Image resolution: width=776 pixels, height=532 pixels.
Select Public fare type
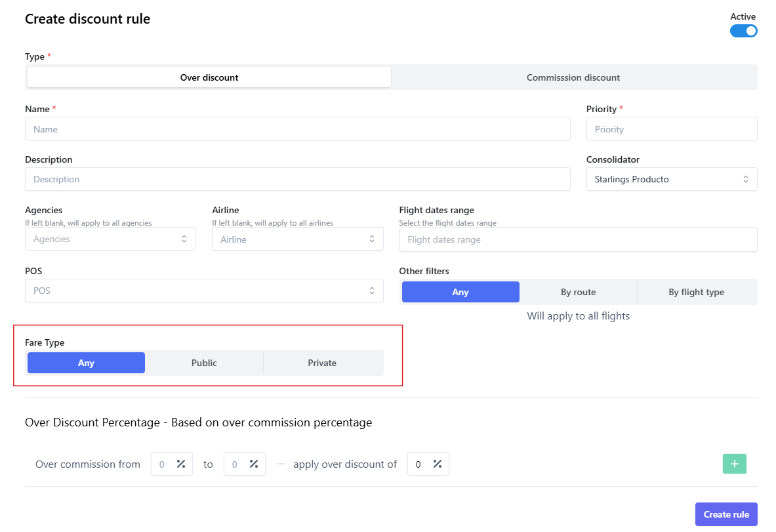coord(204,363)
